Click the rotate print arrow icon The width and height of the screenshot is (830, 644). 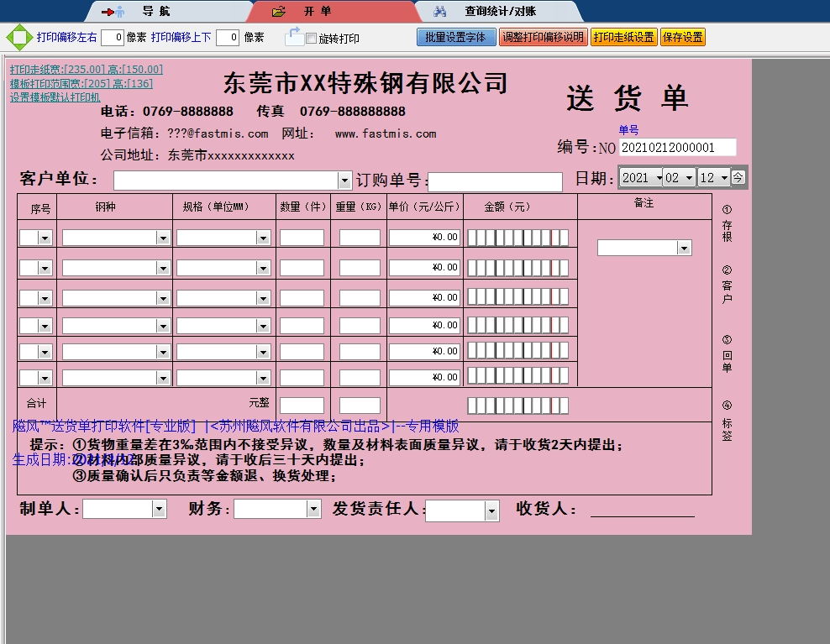tap(293, 37)
